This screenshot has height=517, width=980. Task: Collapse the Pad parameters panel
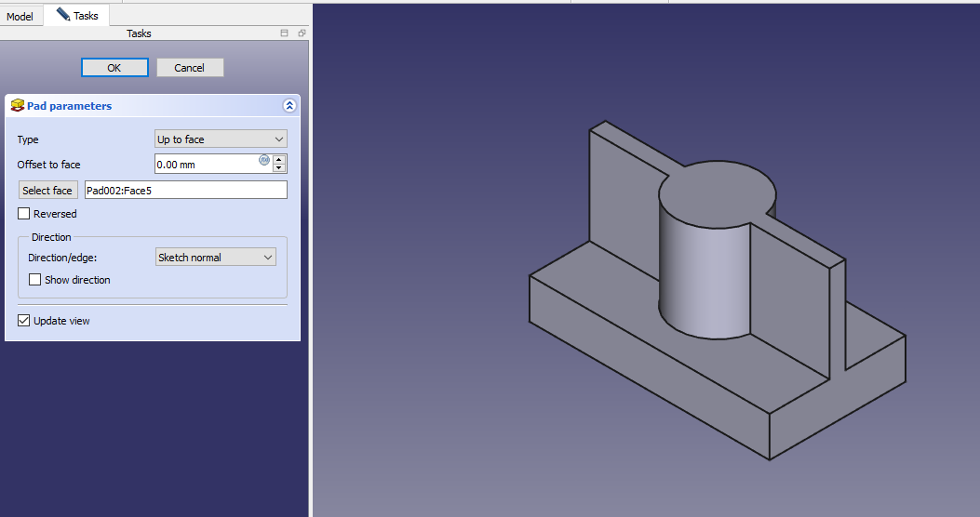[289, 106]
